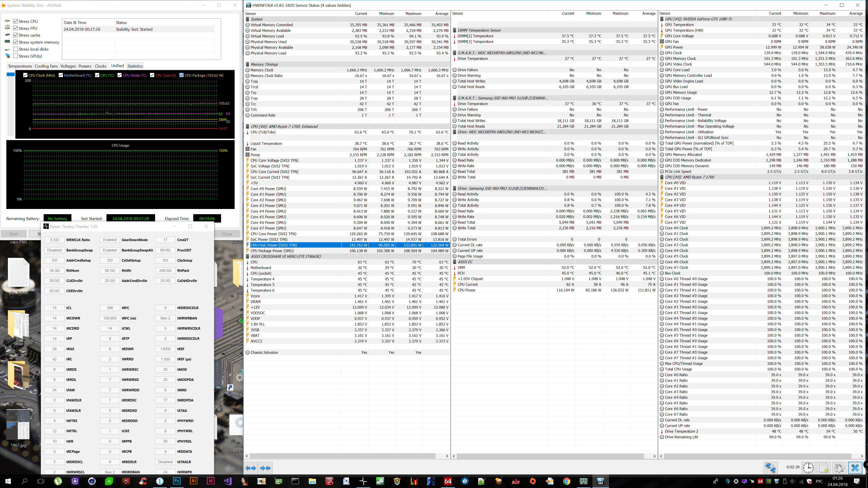Open Photoshop from the taskbar
Screen dimensions: 868x488
coord(177,481)
